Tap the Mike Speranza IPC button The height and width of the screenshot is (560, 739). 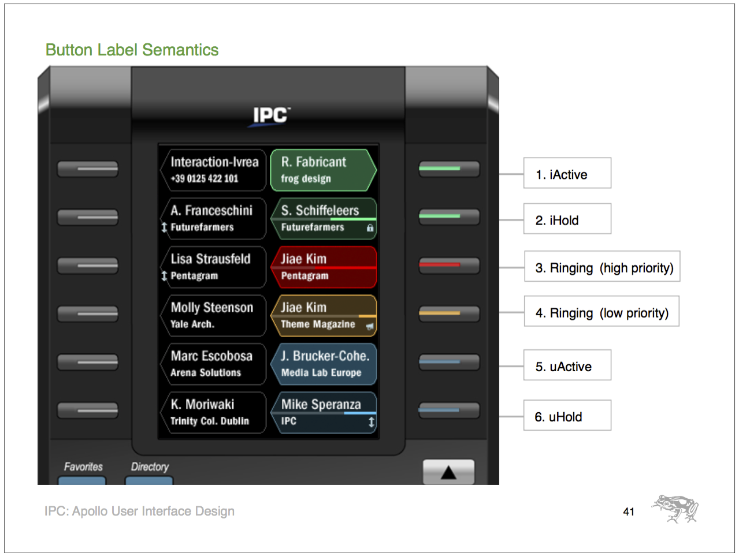[324, 412]
